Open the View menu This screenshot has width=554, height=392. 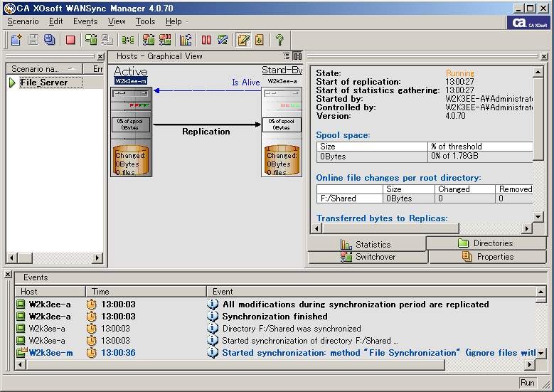pyautogui.click(x=117, y=21)
